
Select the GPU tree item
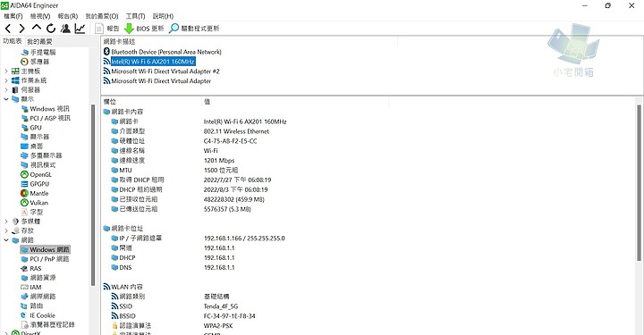pyautogui.click(x=31, y=128)
